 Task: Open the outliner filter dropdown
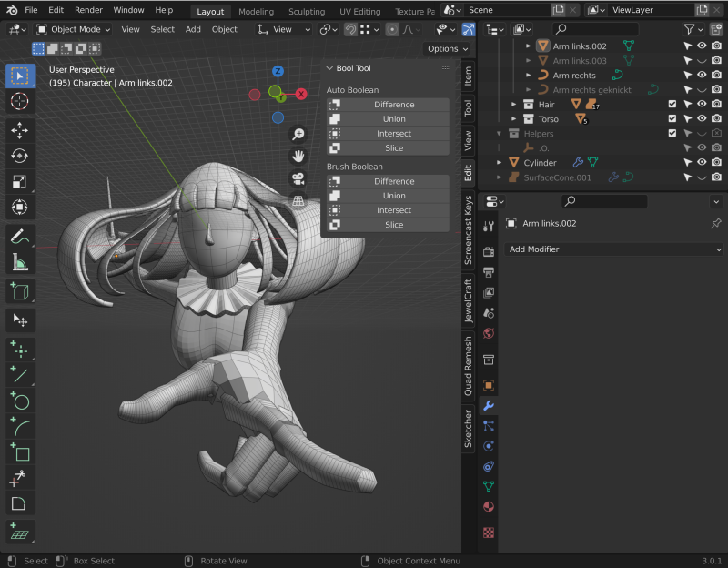tap(693, 30)
